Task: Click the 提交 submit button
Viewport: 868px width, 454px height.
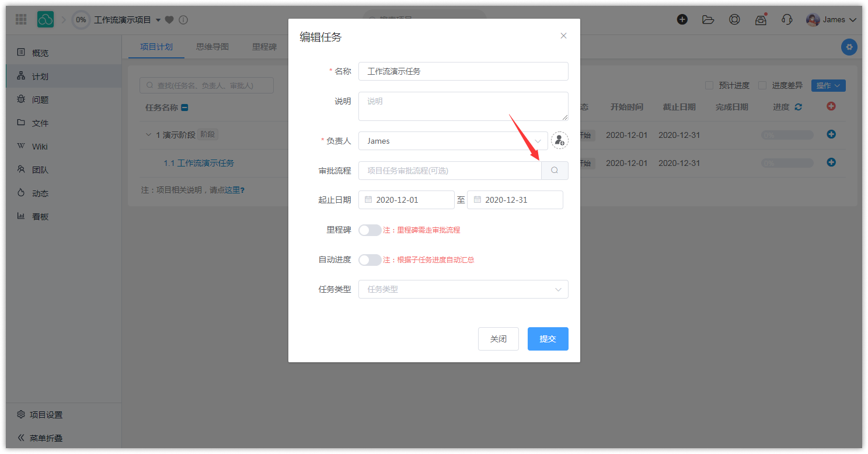Action: (x=548, y=339)
